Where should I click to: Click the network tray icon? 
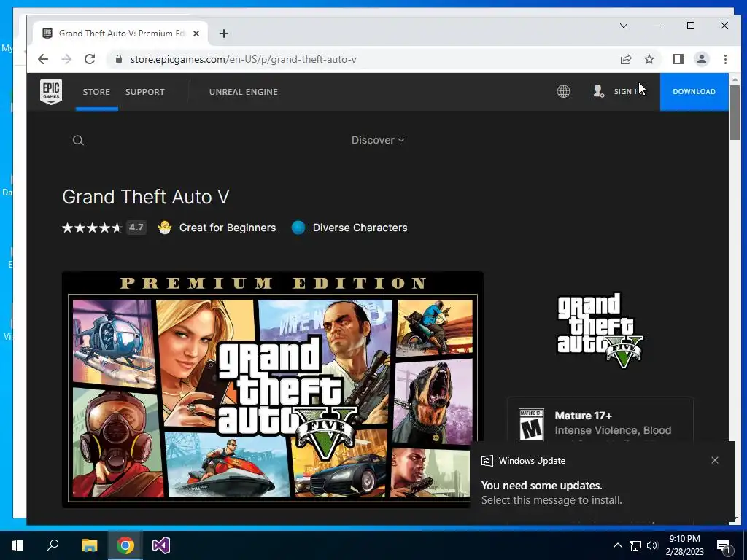(635, 545)
